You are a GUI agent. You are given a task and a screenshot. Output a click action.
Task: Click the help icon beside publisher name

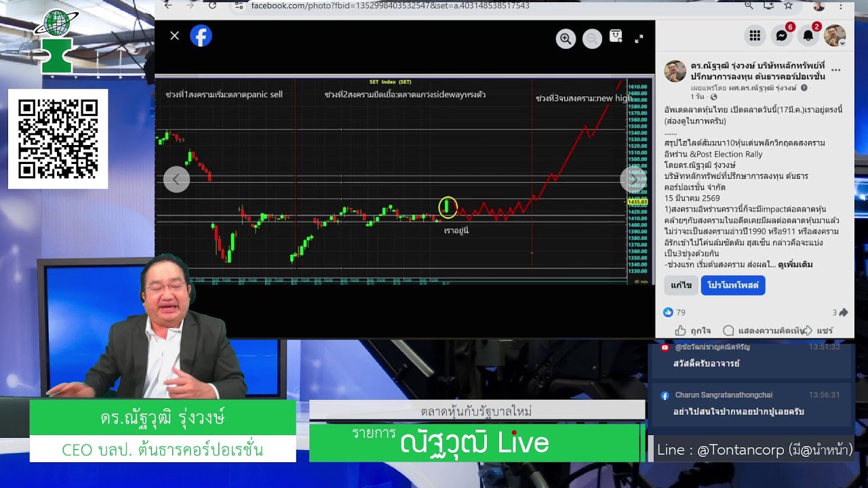click(804, 88)
